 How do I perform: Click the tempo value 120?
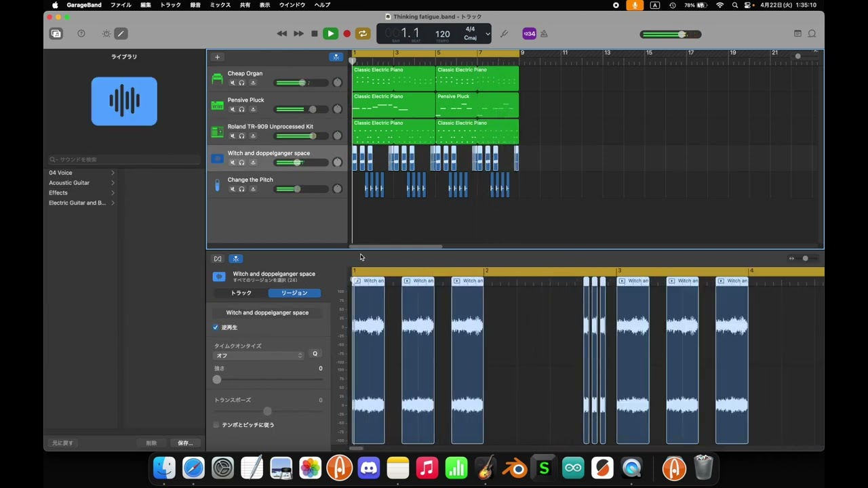pyautogui.click(x=443, y=34)
